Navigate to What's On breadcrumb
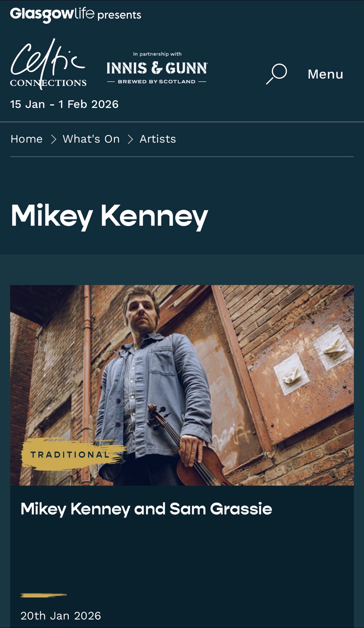The height and width of the screenshot is (628, 364). point(91,139)
